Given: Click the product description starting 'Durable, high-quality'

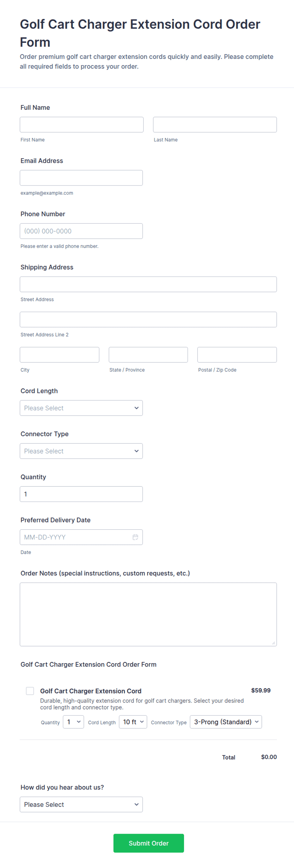Looking at the screenshot, I should click(x=142, y=704).
